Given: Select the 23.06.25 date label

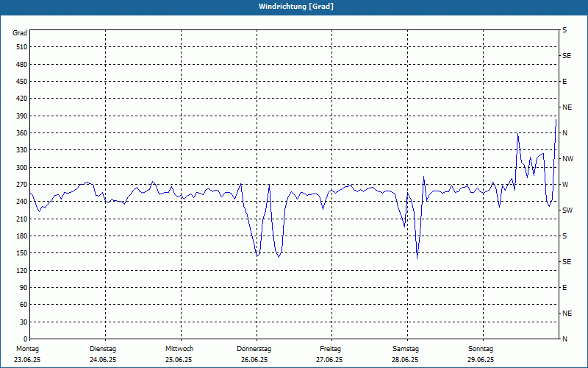Looking at the screenshot, I should point(27,360).
